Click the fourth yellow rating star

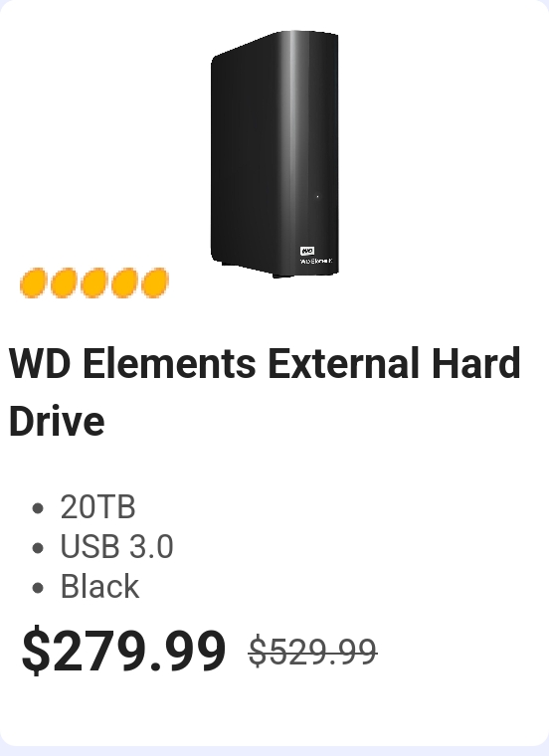pos(125,283)
